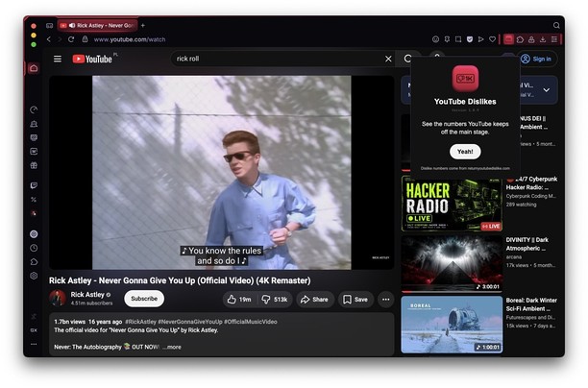Open the sidebar three-dots more menu
Screen dimensions: 588x388
(x=34, y=344)
